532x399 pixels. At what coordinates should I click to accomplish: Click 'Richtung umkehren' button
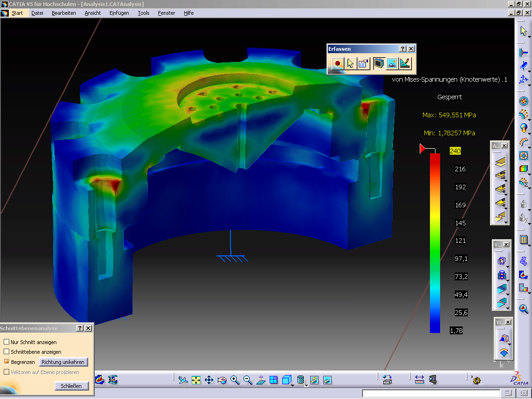click(x=63, y=362)
